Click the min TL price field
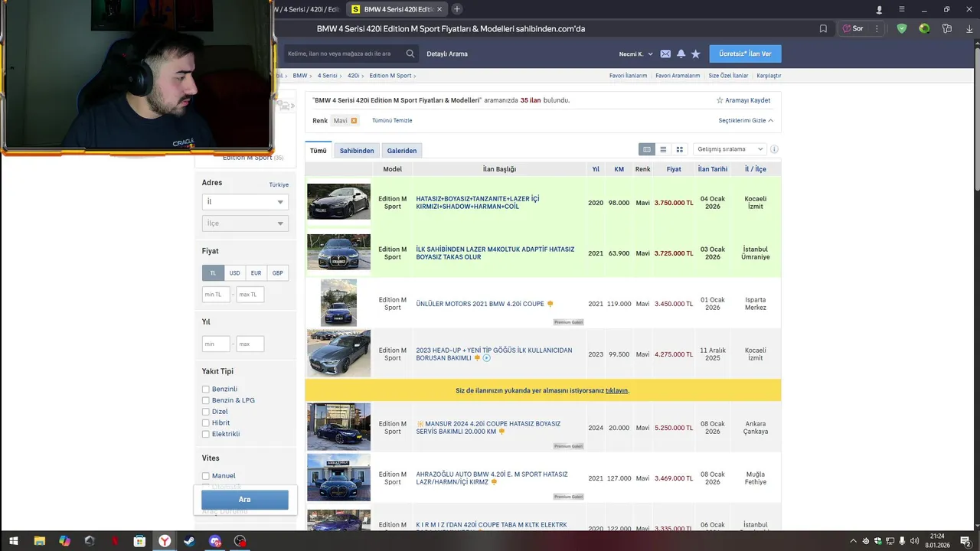The height and width of the screenshot is (551, 980). [x=216, y=295]
